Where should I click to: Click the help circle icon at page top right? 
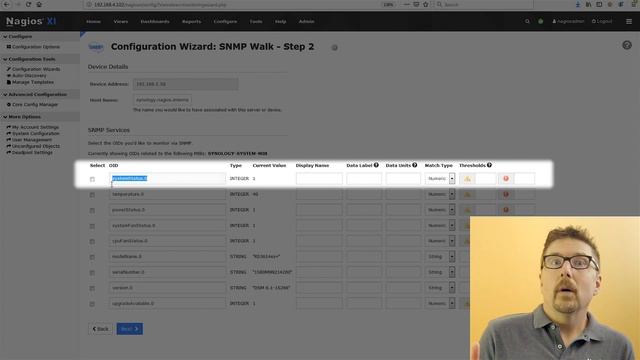(627, 45)
